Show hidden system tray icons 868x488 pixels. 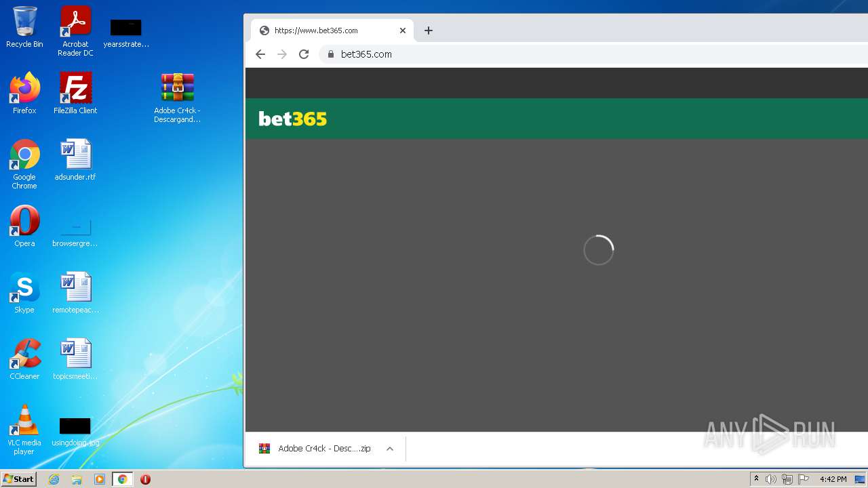(756, 479)
